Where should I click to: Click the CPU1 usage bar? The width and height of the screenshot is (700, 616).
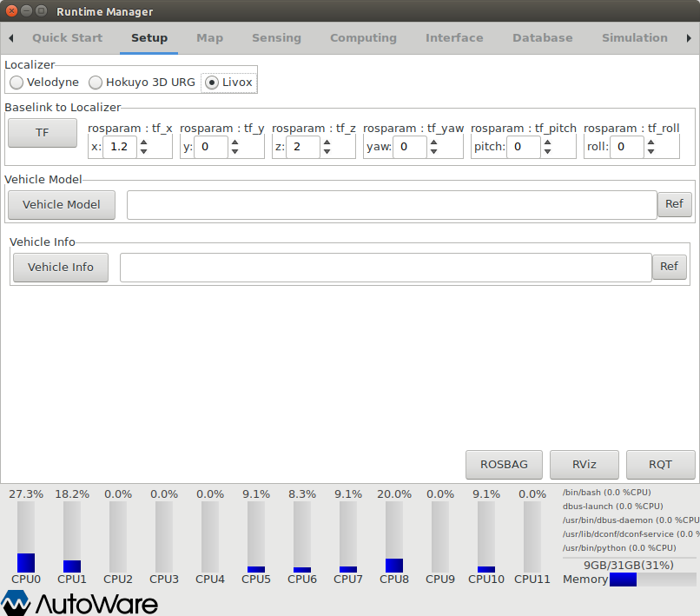(x=72, y=537)
